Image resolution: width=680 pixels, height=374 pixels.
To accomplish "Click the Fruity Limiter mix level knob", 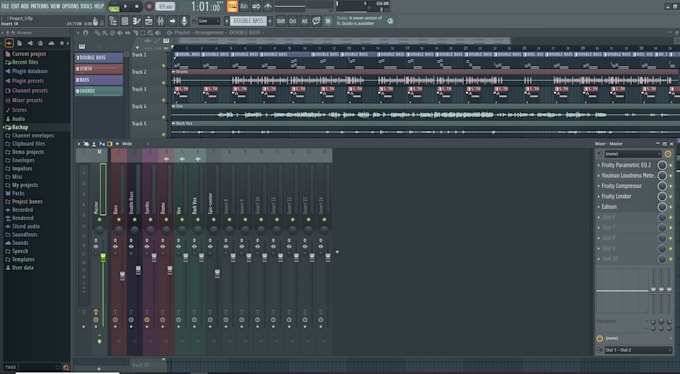I will (662, 197).
